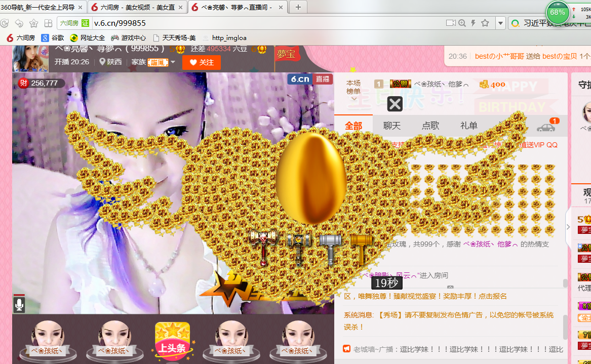
Task: Click the streamer avatar thumbnail
Action: pos(30,58)
